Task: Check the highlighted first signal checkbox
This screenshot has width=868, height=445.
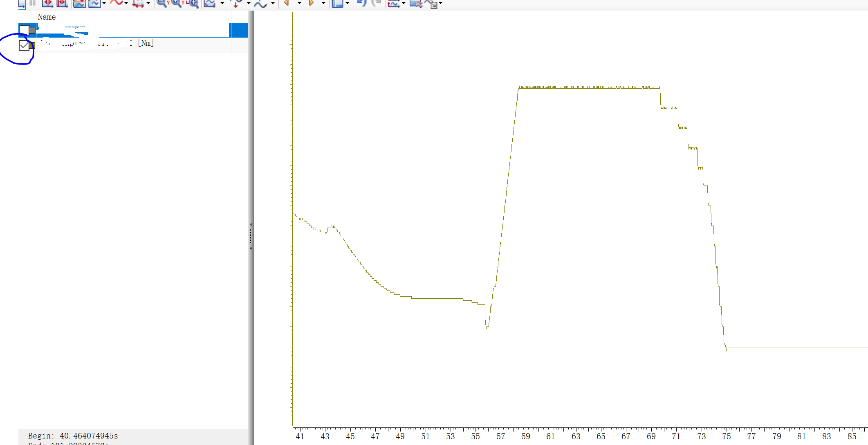Action: coord(24,29)
